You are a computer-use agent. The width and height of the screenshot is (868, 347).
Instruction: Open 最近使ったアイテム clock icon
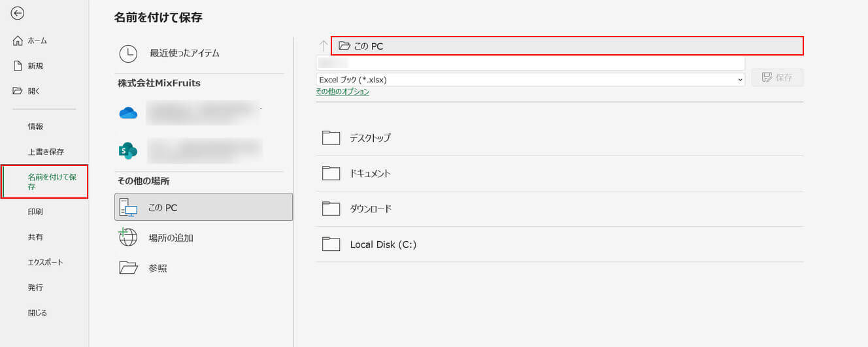pos(128,54)
